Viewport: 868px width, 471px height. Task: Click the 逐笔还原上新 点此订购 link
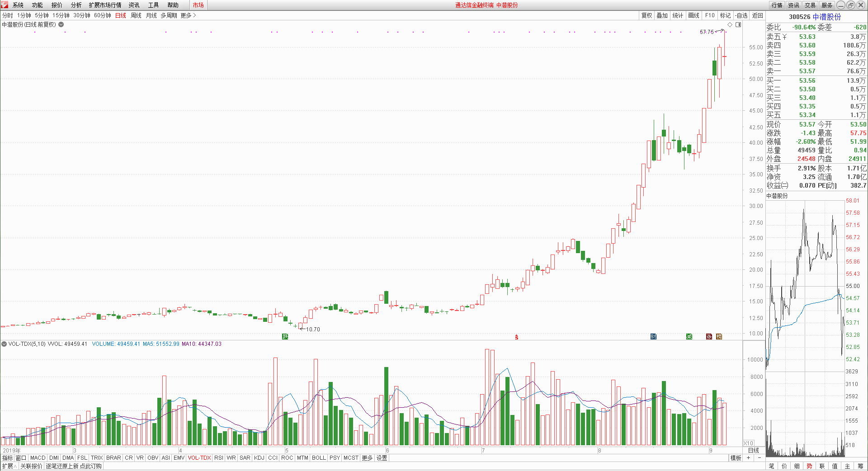click(x=74, y=466)
